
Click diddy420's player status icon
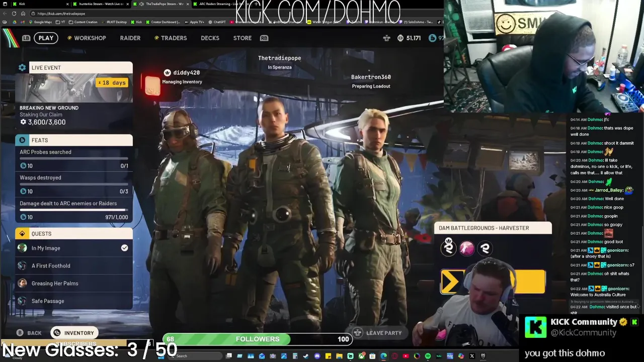click(x=167, y=72)
